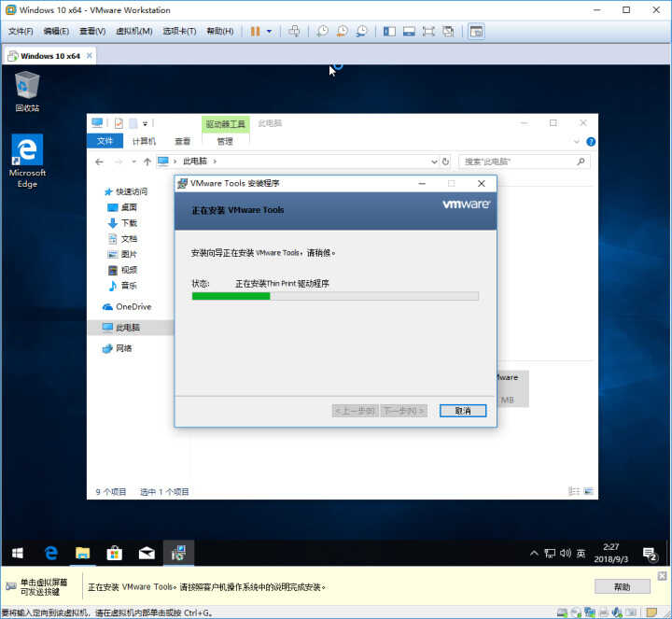Open the 计算机 ribbon tab
The width and height of the screenshot is (672, 619).
144,142
